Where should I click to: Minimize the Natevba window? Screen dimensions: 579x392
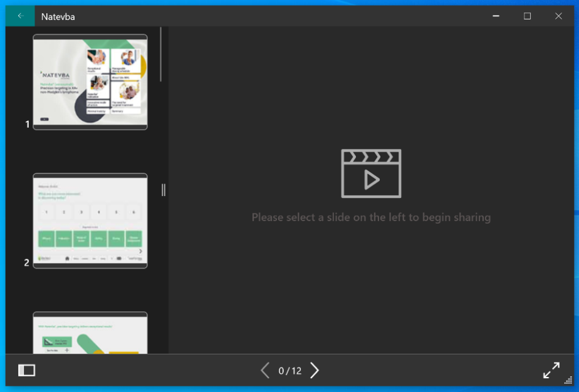point(496,16)
